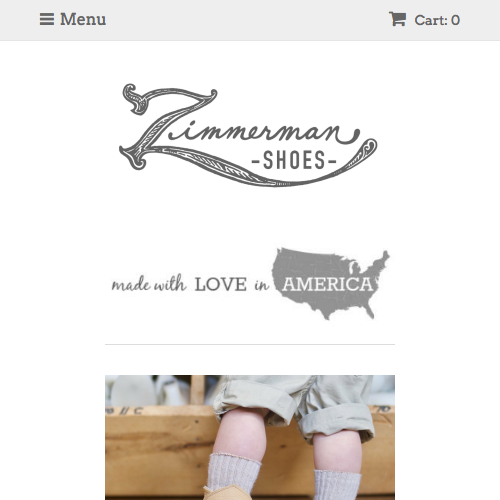Viewport: 500px width, 500px height.
Task: Click the AMERICA label on map
Action: (x=327, y=284)
